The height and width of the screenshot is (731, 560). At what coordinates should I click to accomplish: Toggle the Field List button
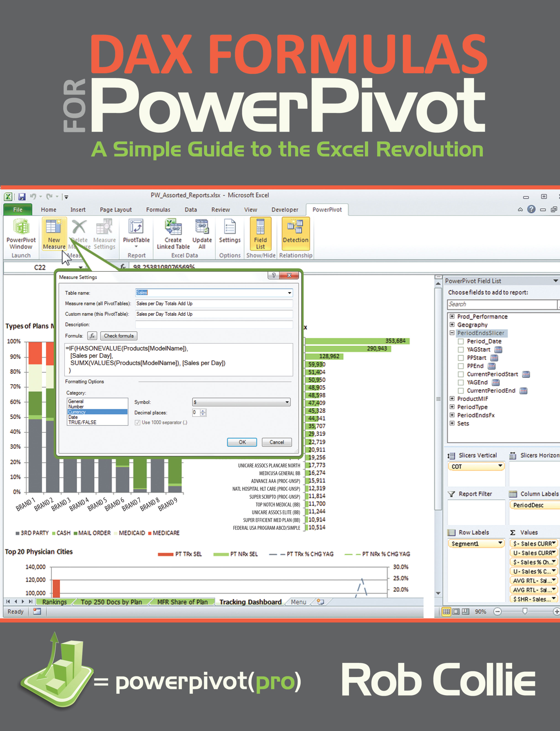click(260, 233)
